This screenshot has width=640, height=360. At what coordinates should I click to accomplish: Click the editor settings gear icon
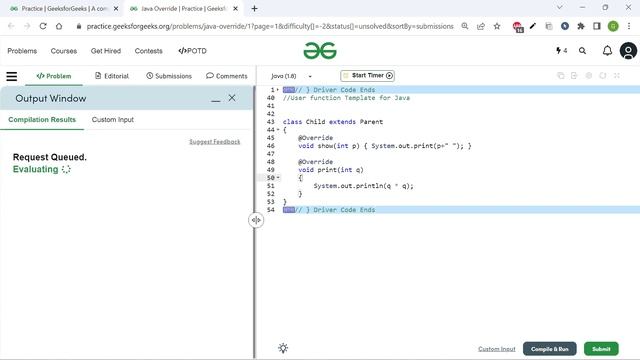coord(589,76)
